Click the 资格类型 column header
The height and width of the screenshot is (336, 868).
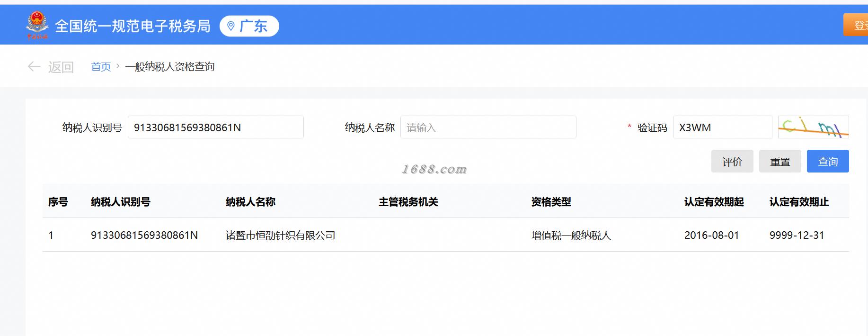pyautogui.click(x=551, y=202)
